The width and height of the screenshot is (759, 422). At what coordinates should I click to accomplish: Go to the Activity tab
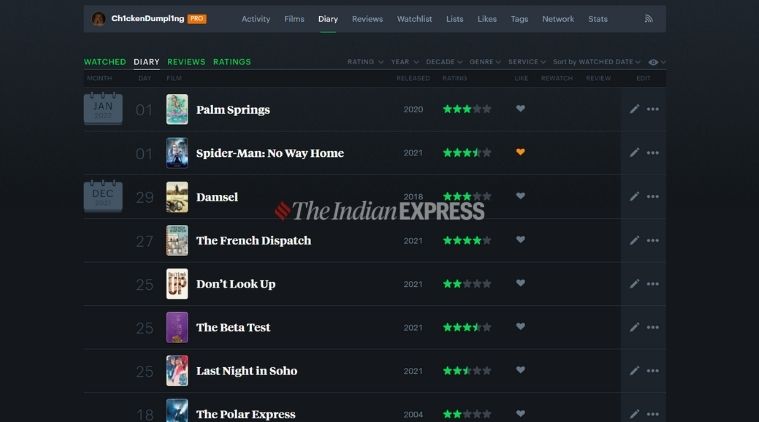(256, 19)
